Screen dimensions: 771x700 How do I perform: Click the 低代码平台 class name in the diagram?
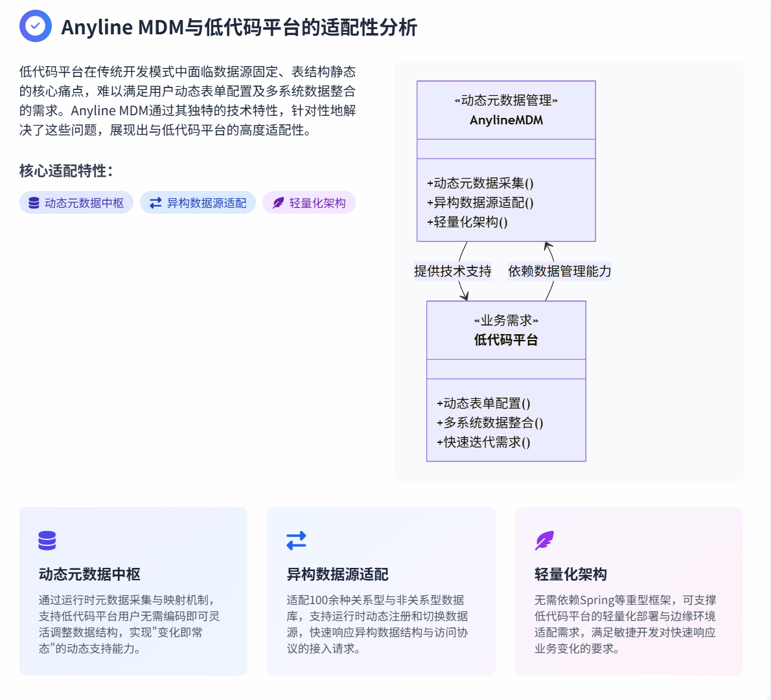click(x=506, y=340)
